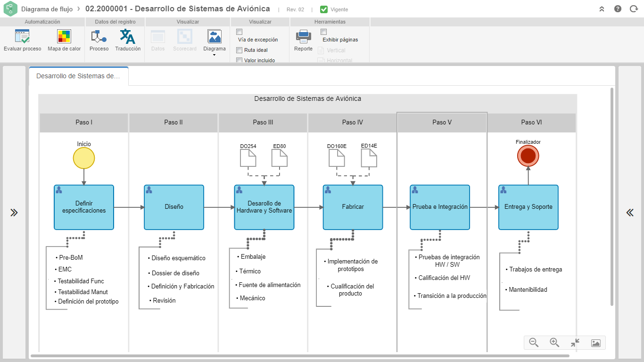Click the vertical scrollbar of diagram

click(x=612, y=196)
